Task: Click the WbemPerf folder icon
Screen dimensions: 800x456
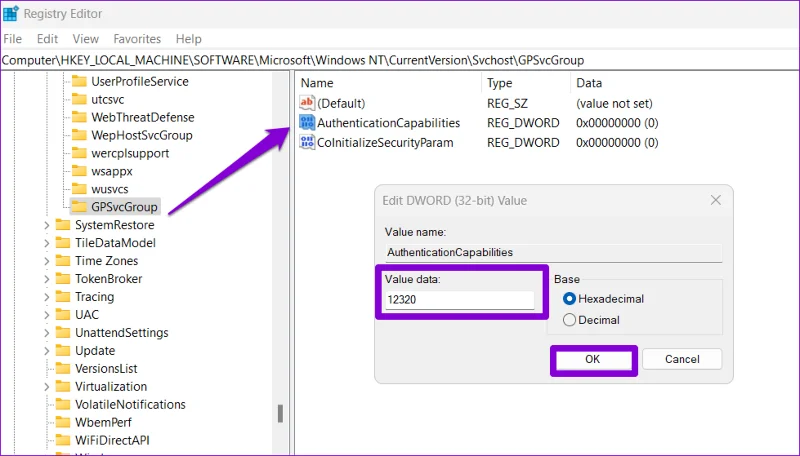Action: (x=63, y=422)
